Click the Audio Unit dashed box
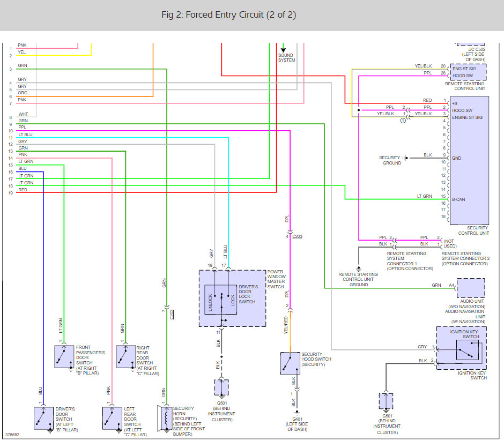The height and width of the screenshot is (448, 504). [x=471, y=288]
